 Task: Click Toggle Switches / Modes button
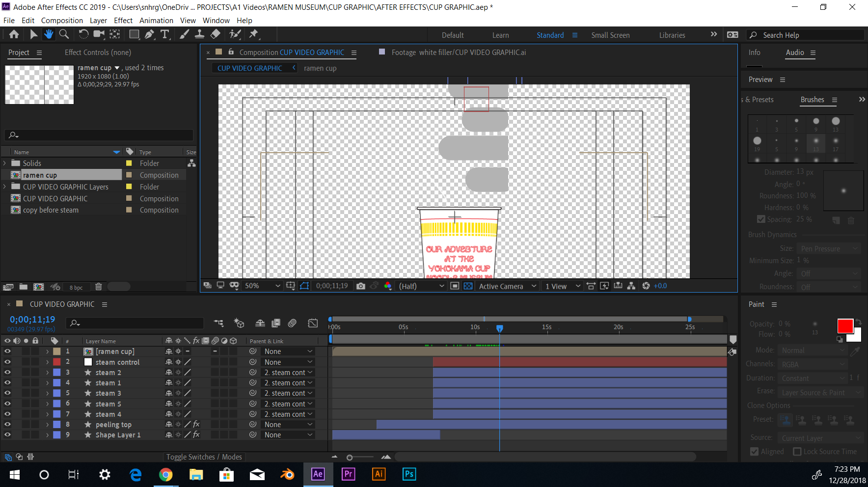click(204, 457)
